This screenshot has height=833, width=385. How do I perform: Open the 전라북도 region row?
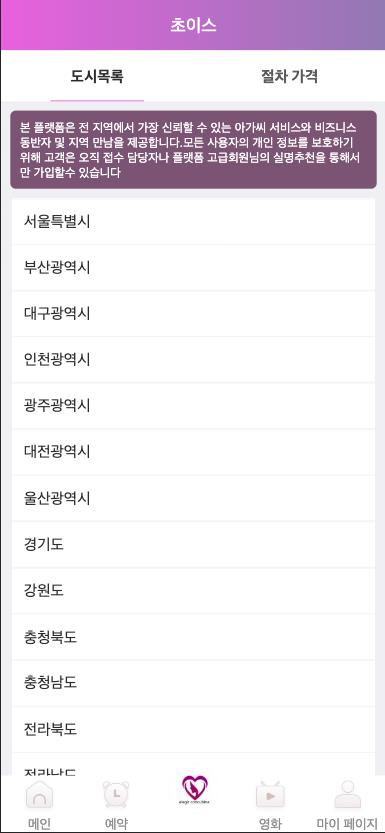click(193, 729)
